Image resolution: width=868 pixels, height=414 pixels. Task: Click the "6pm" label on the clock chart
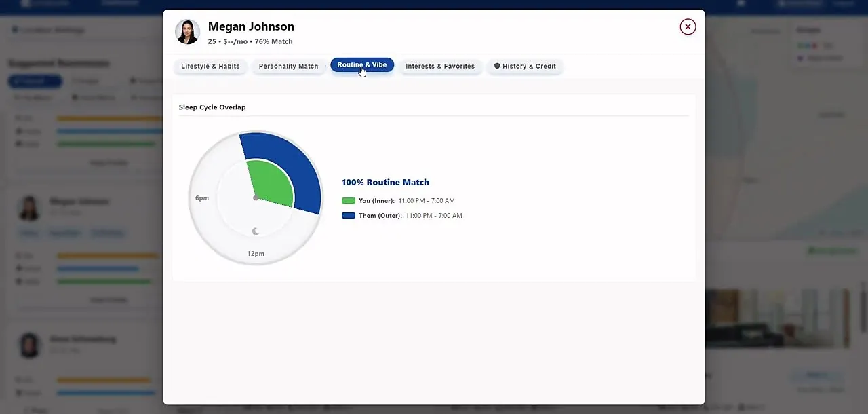[x=202, y=198]
